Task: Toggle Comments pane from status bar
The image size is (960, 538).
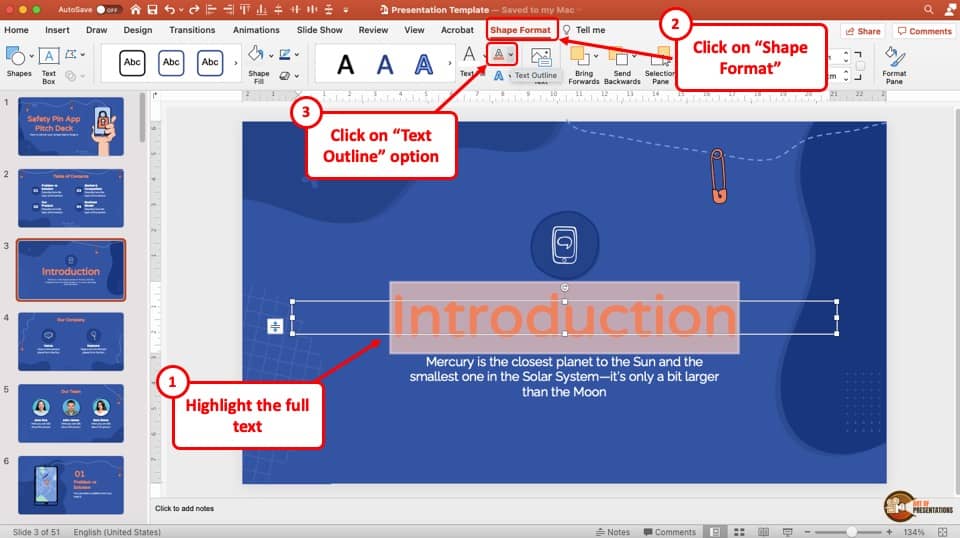Action: coord(670,532)
